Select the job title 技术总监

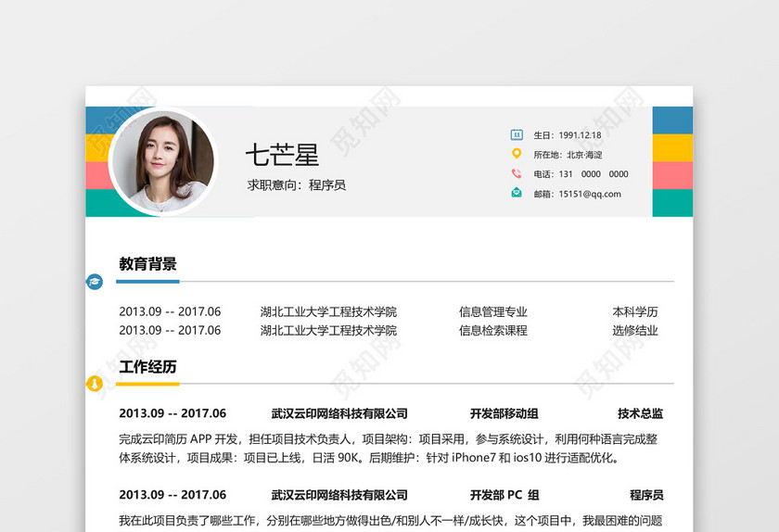(641, 413)
